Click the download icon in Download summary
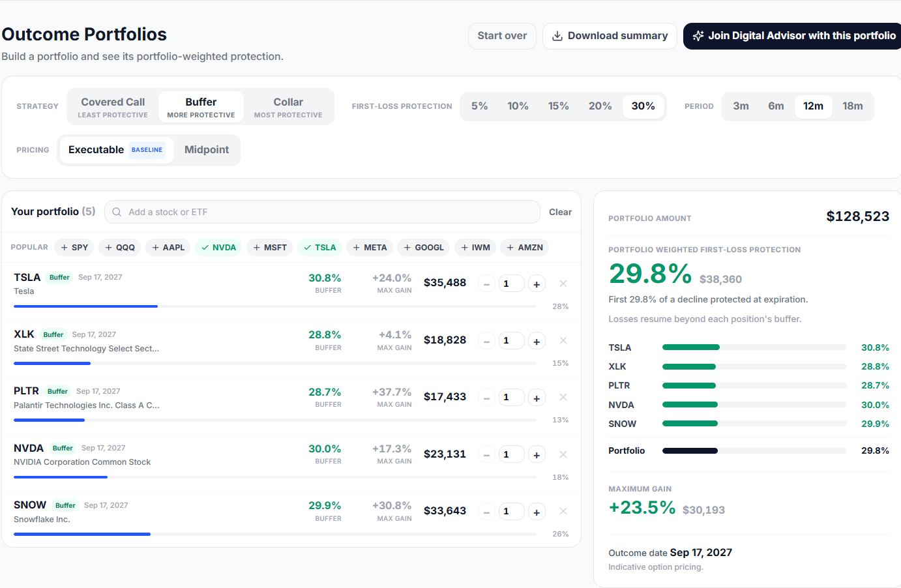This screenshot has height=588, width=901. click(x=557, y=36)
